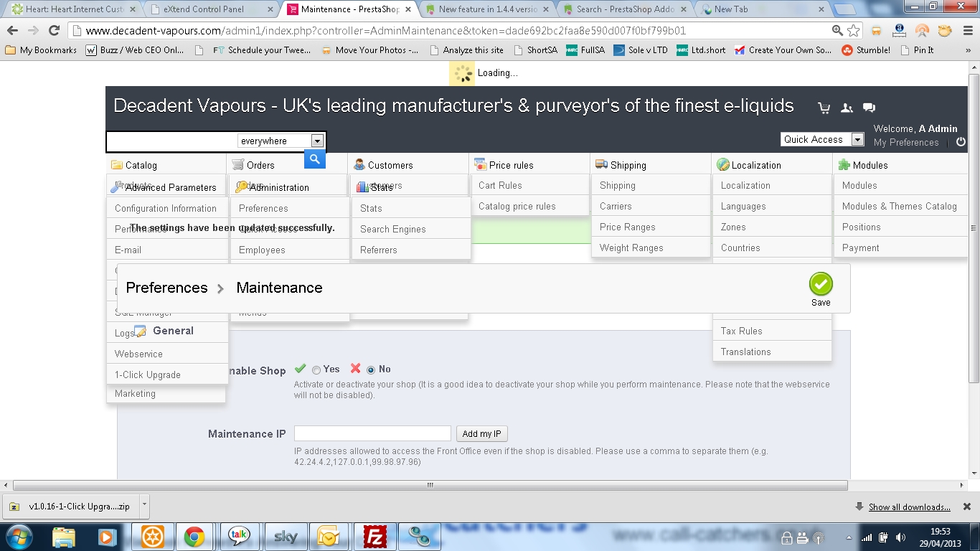
Task: Open the downloaded zip file options arrow
Action: [144, 505]
